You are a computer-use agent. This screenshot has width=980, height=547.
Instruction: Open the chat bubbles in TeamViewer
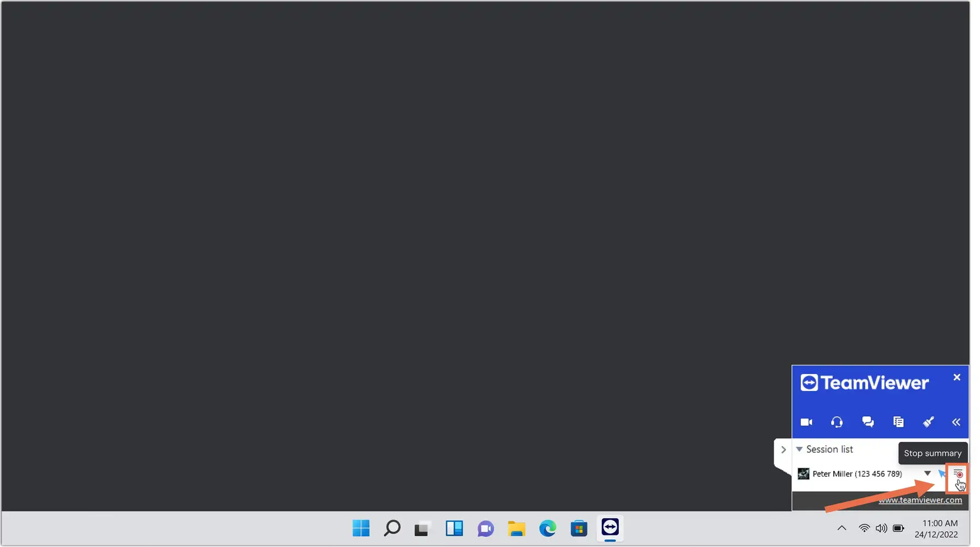click(x=868, y=422)
